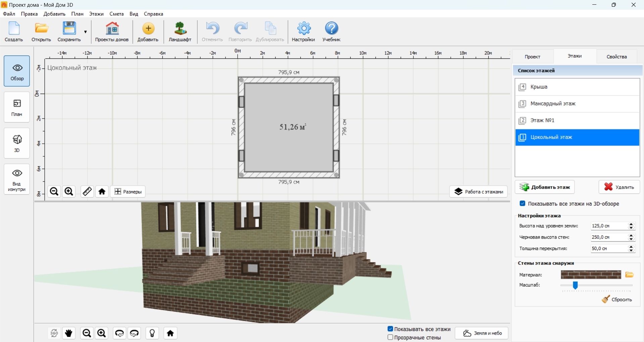Screen dimensions: 644x342
Task: Click the Масштаб slider handle
Action: [575, 285]
